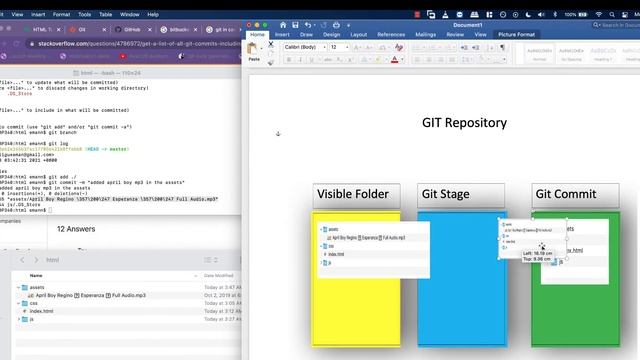Collapse the css folder in Finder
The height and width of the screenshot is (360, 640).
tap(18, 304)
